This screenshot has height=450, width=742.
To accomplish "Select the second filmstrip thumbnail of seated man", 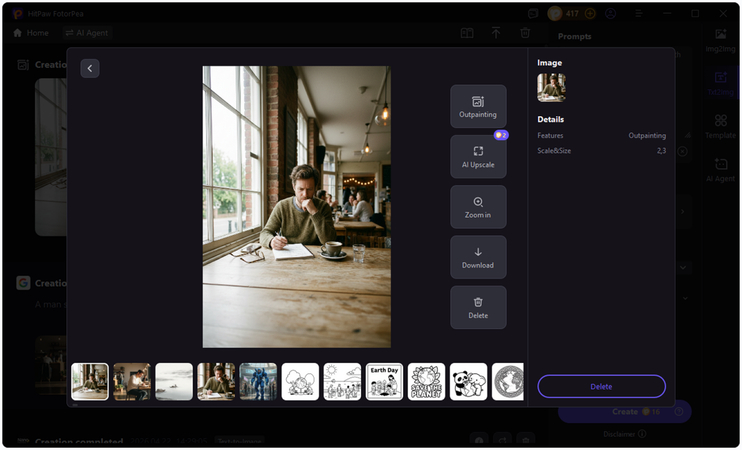I will point(132,382).
